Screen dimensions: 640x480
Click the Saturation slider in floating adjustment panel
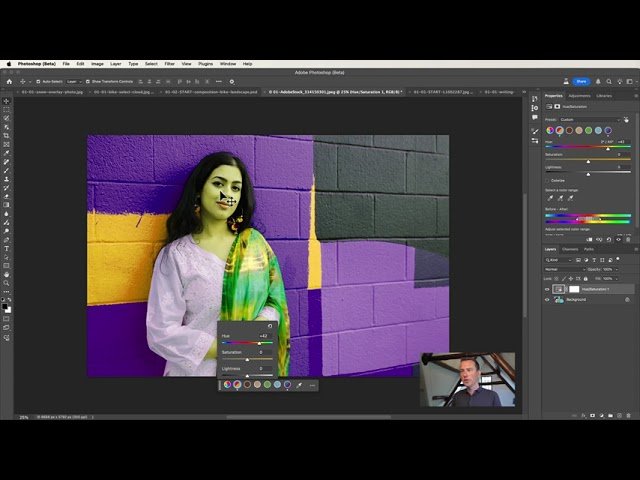247,359
